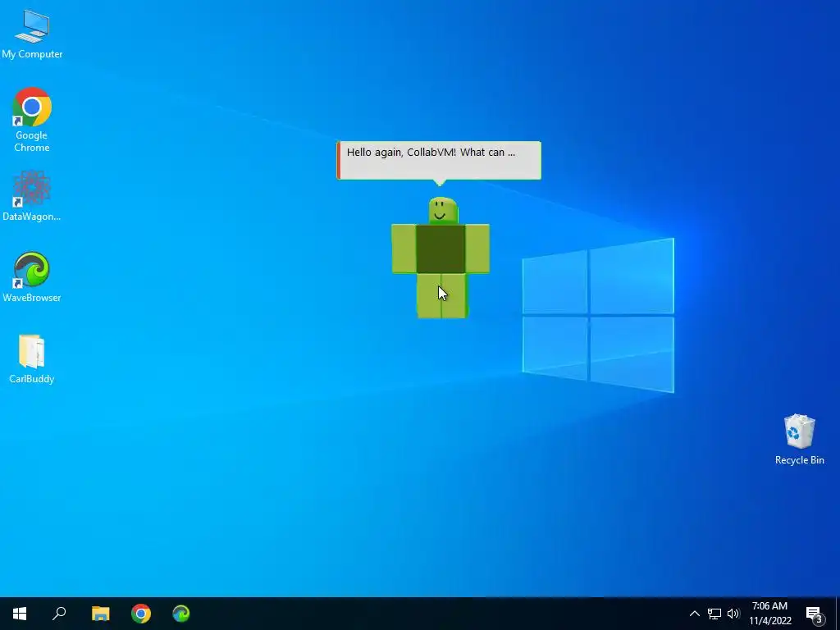Open the Action Center notifications icon
Screen dimensions: 840x630
point(815,614)
